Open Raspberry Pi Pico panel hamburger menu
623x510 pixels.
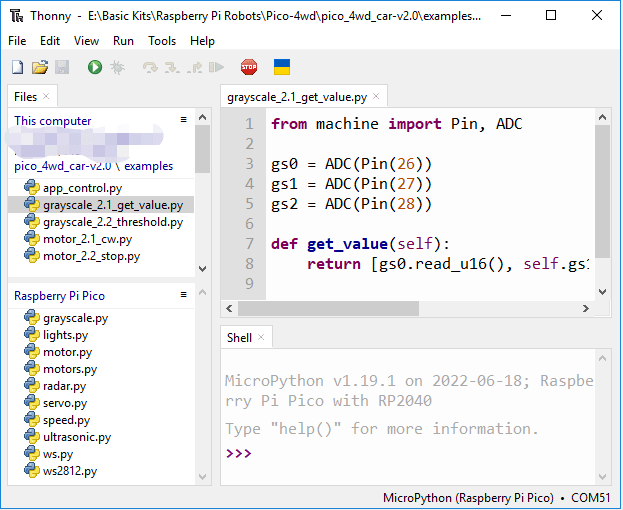click(x=184, y=295)
